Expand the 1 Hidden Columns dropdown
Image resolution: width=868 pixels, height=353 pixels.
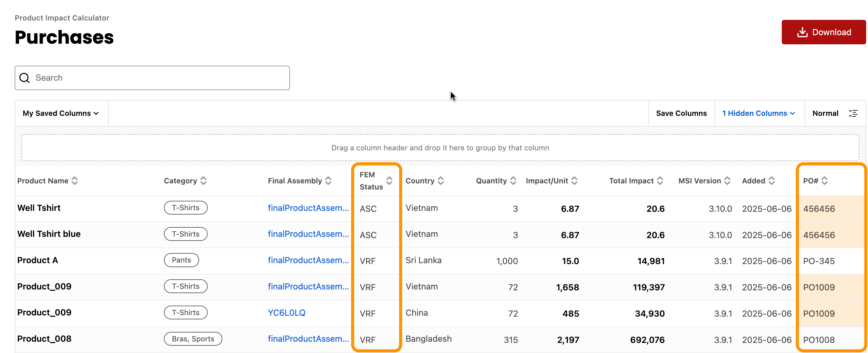pos(759,113)
